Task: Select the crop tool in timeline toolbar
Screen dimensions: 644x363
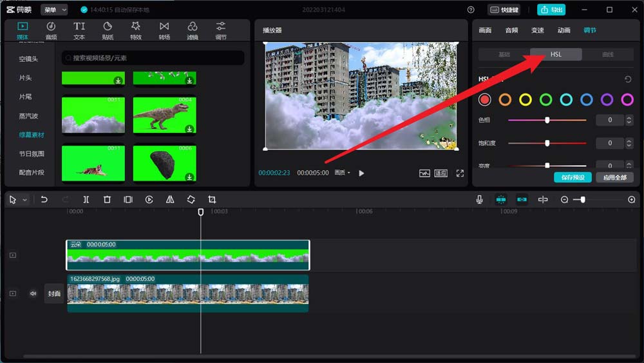Action: click(212, 199)
